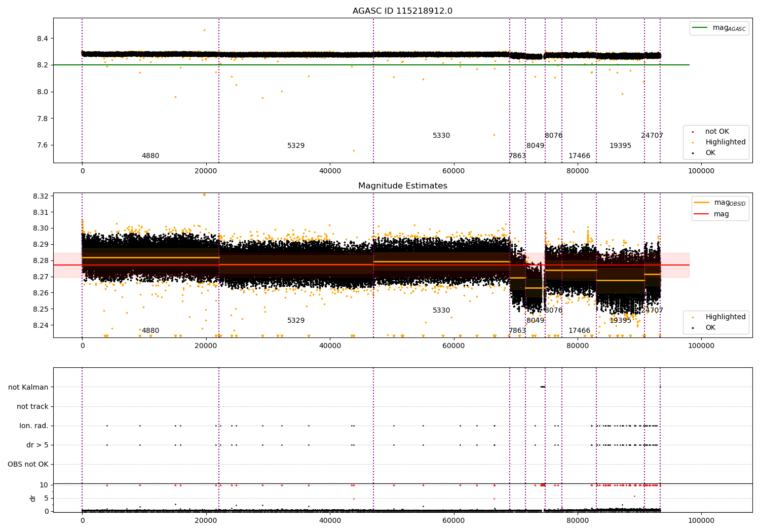Click the orange outlier point above 8.4 in the top plot
760x532 pixels.
pyautogui.click(x=204, y=30)
